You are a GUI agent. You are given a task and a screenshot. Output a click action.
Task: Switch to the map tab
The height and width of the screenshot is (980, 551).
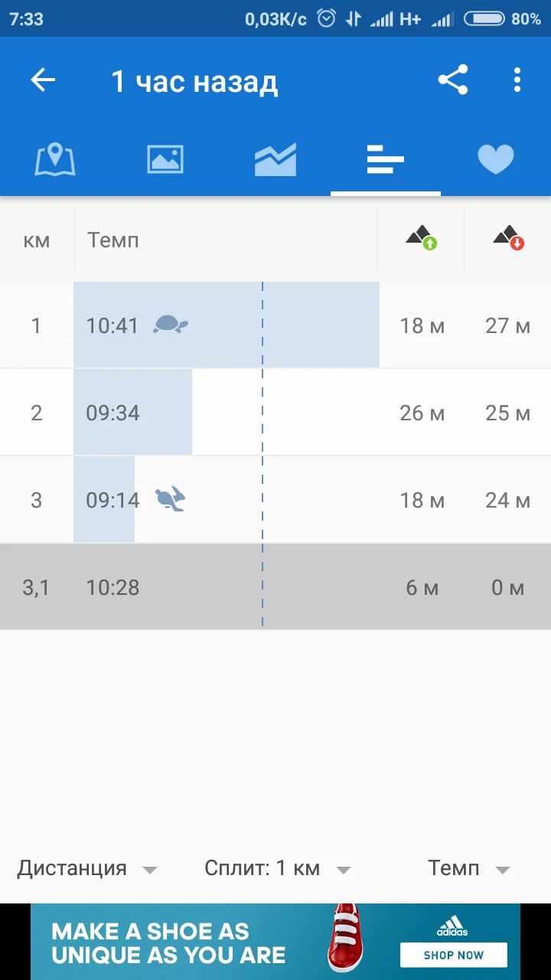[55, 160]
